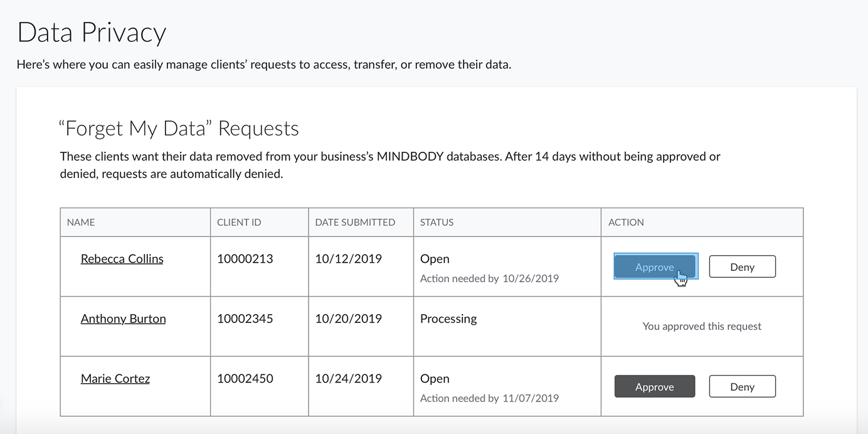Image resolution: width=868 pixels, height=434 pixels.
Task: Approve Rebecca Collins' data removal request
Action: click(x=654, y=267)
